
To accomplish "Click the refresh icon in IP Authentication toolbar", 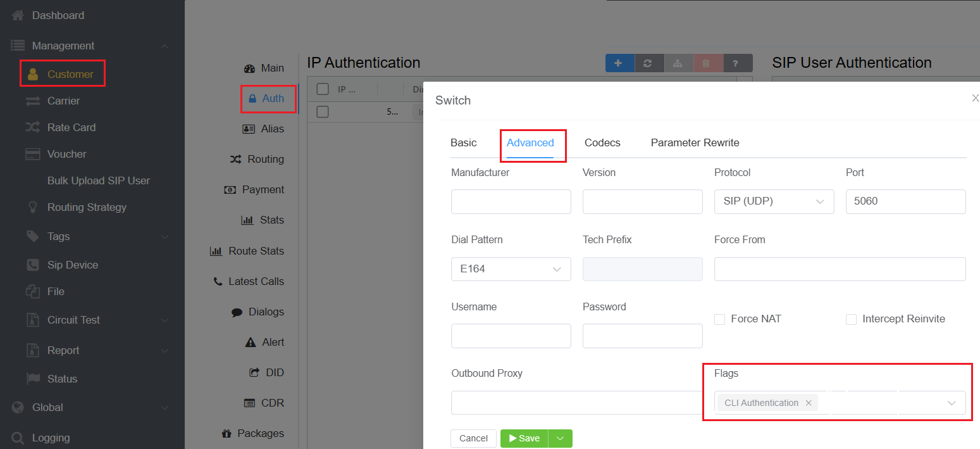I will (649, 63).
